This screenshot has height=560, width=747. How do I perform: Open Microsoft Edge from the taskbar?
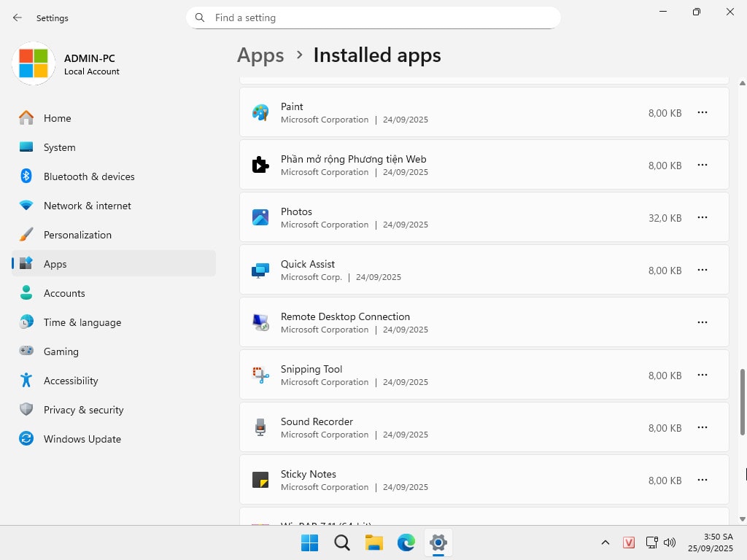[x=406, y=542]
